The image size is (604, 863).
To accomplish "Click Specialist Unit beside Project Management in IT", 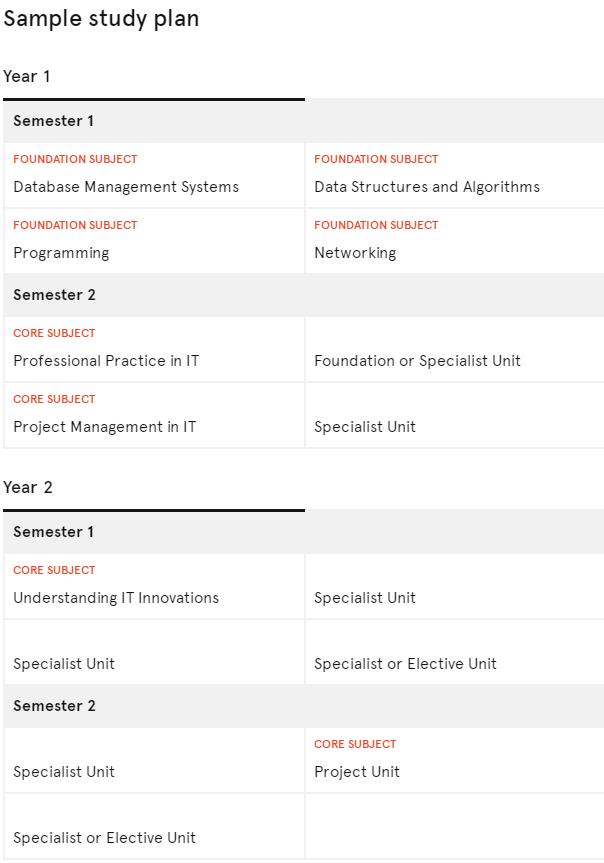I will [365, 427].
